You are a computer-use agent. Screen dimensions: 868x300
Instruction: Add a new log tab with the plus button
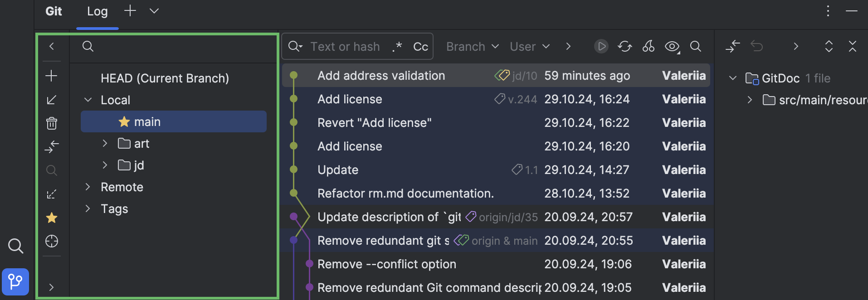tap(130, 11)
